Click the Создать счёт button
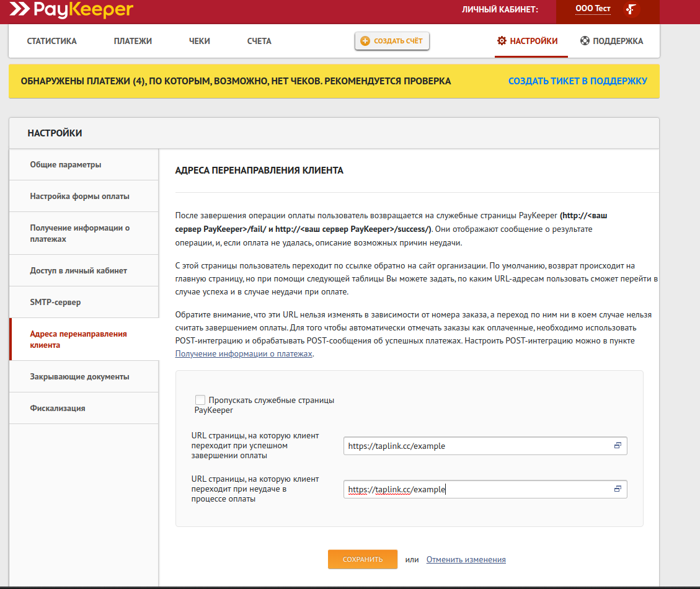Viewport: 700px width, 589px height. click(392, 41)
